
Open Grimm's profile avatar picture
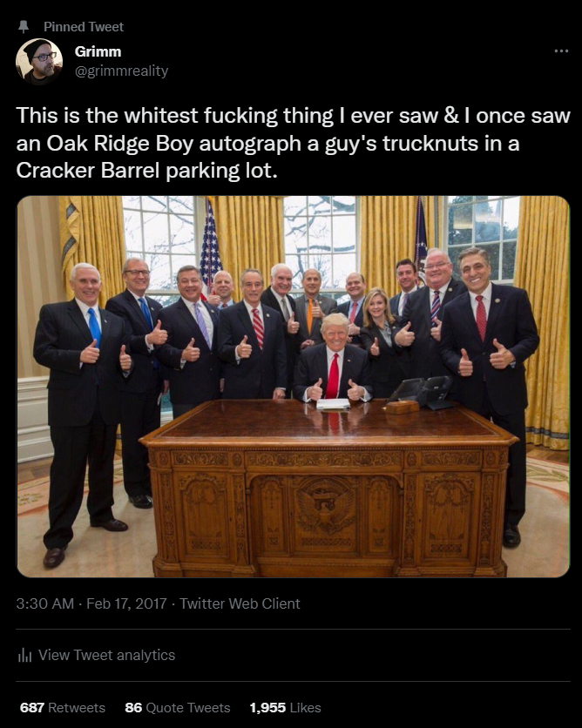click(39, 61)
